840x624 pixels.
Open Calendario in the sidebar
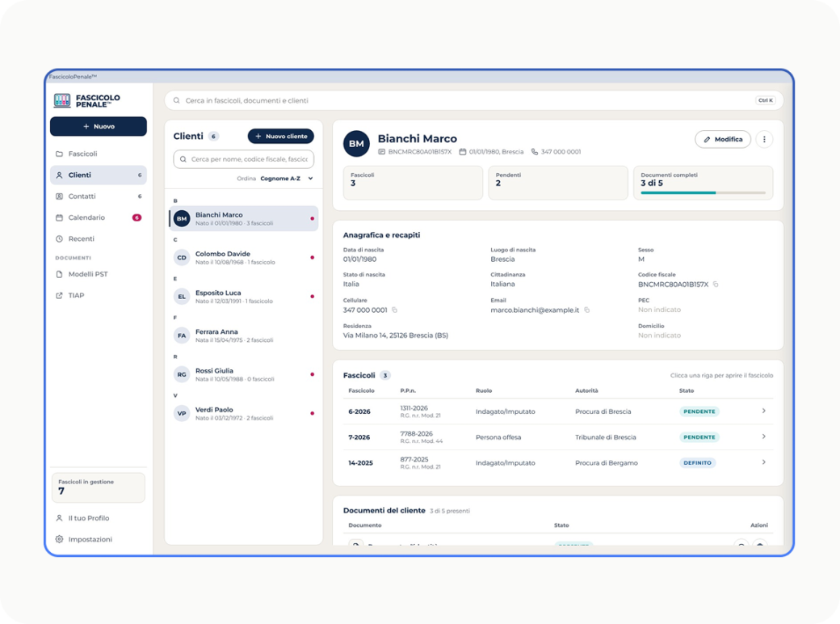98,217
